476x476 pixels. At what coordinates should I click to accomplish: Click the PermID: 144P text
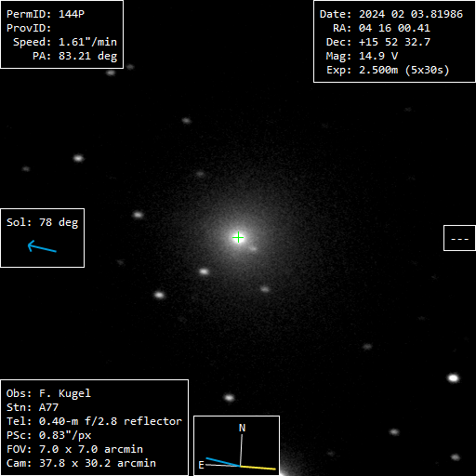(x=46, y=14)
